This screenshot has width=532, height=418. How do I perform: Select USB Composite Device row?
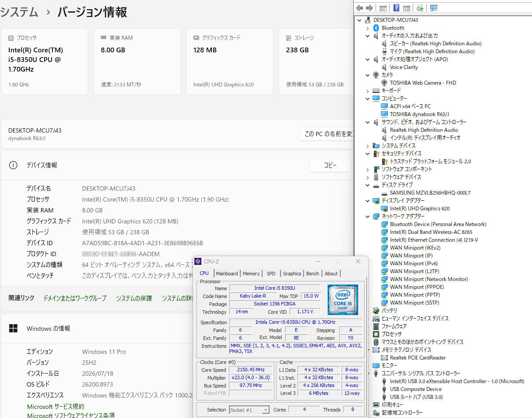(x=416, y=389)
